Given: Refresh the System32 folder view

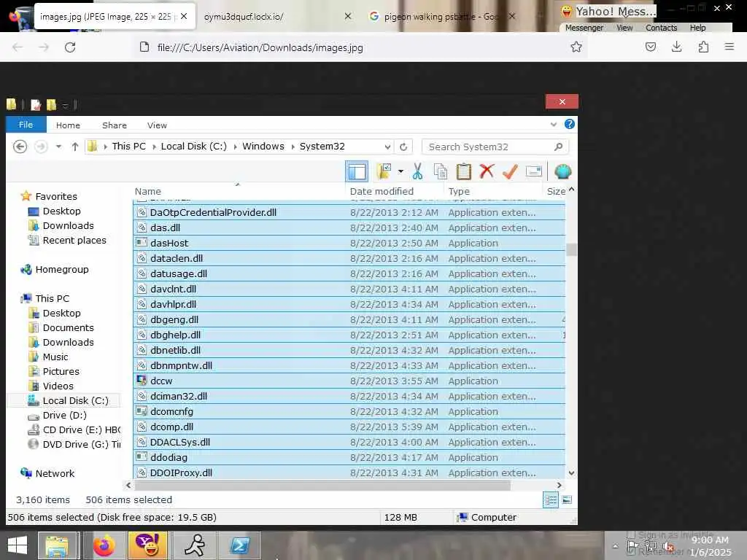Looking at the screenshot, I should tap(403, 147).
